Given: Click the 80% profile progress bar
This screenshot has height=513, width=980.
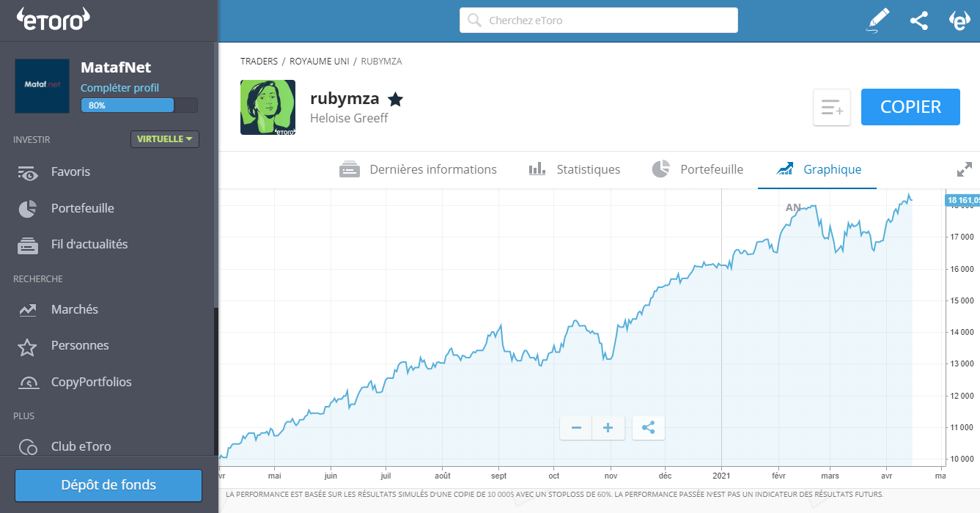Looking at the screenshot, I should pos(139,106).
